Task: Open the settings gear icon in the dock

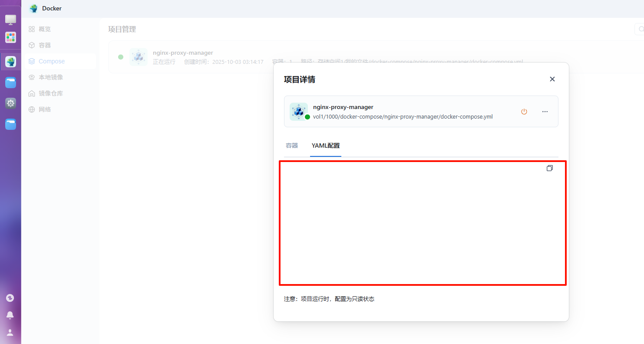Action: pos(10,103)
